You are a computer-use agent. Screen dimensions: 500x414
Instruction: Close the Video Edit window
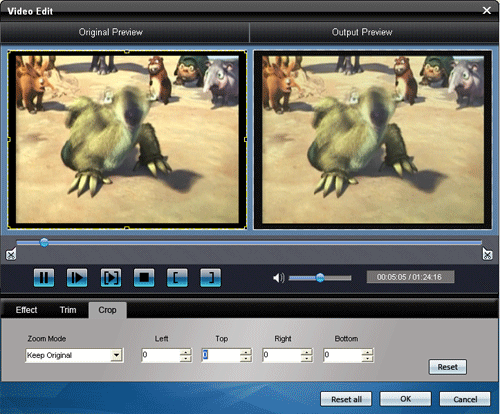487,11
